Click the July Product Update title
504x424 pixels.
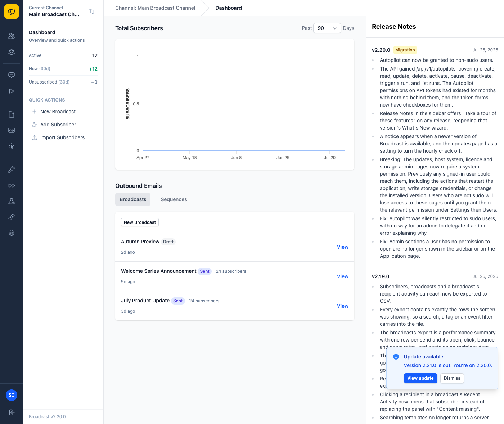(145, 301)
